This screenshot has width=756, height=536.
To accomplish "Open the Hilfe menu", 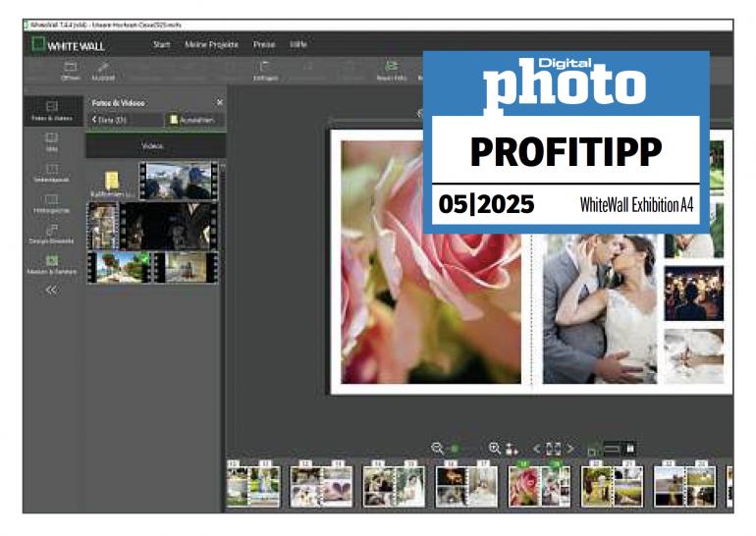I will (298, 44).
